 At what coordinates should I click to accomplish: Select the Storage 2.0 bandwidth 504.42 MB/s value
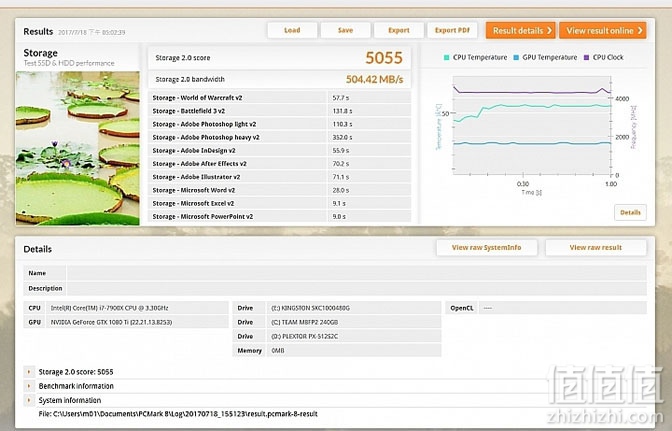pos(375,79)
